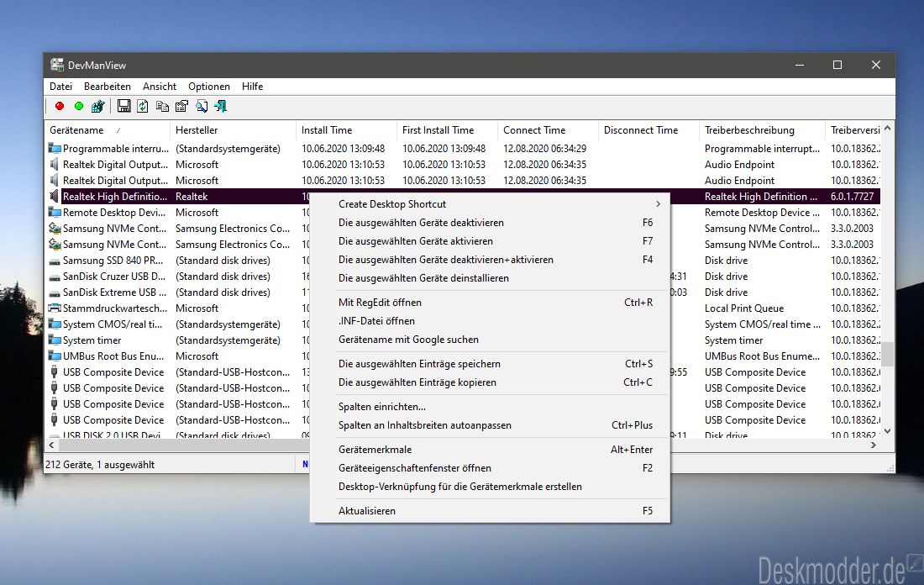Maximize the DevManView window
Viewport: 924px width, 585px height.
[837, 65]
